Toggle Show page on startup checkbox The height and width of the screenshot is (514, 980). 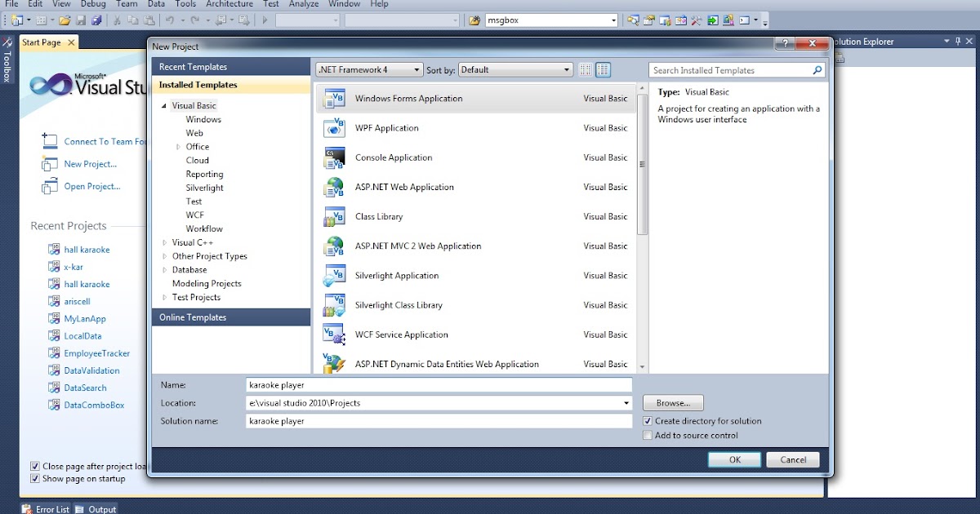[x=34, y=479]
